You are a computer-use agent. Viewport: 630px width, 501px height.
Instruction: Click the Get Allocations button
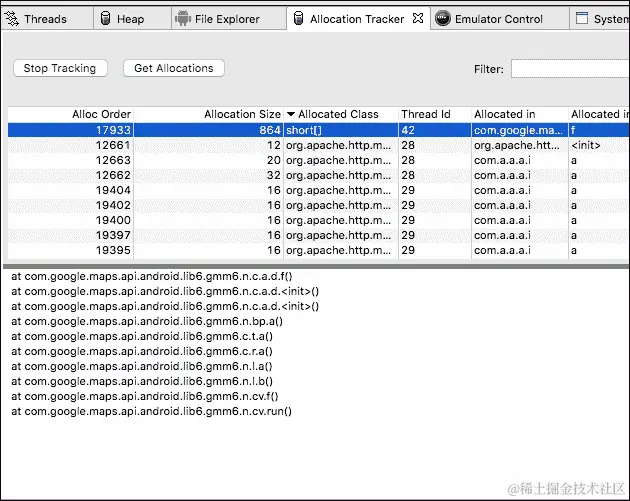[x=174, y=68]
